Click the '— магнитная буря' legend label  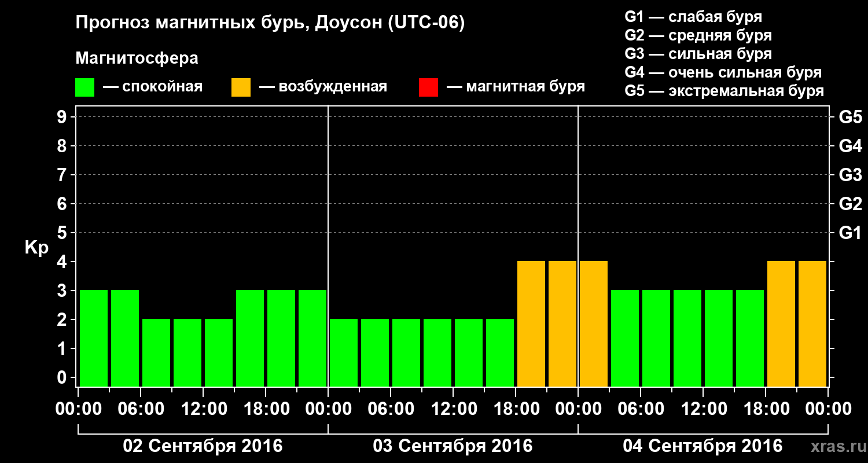tap(516, 87)
